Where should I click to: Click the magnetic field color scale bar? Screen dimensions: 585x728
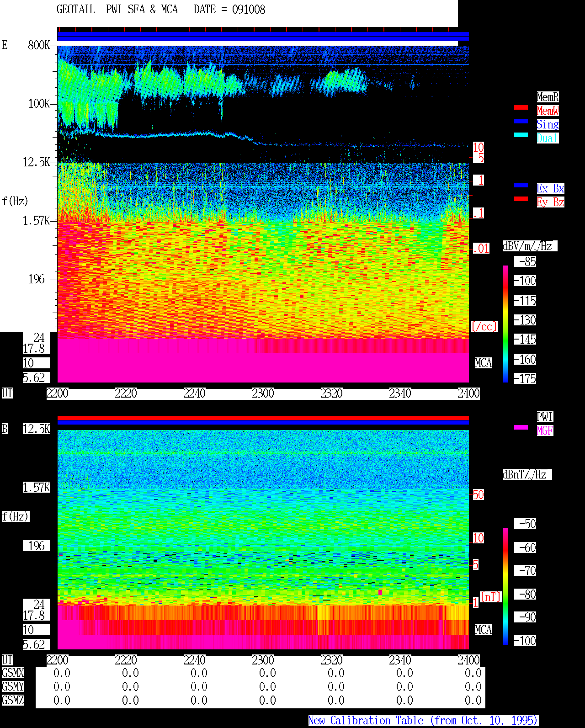pos(505,586)
